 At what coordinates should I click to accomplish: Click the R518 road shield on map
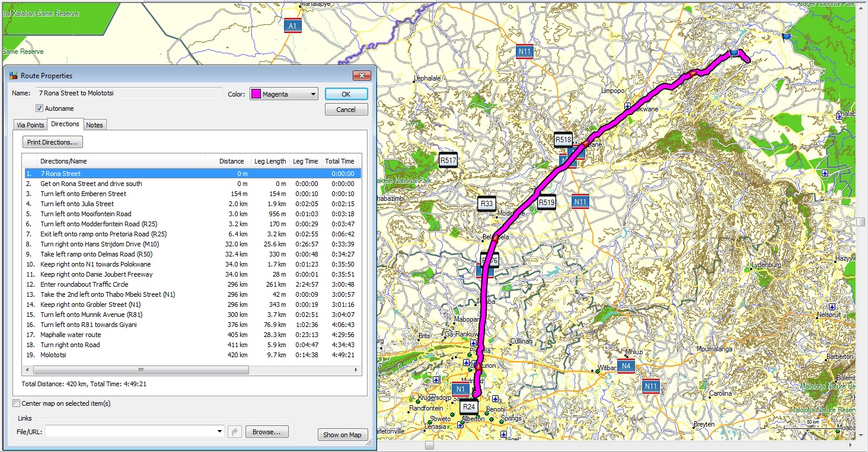(563, 140)
